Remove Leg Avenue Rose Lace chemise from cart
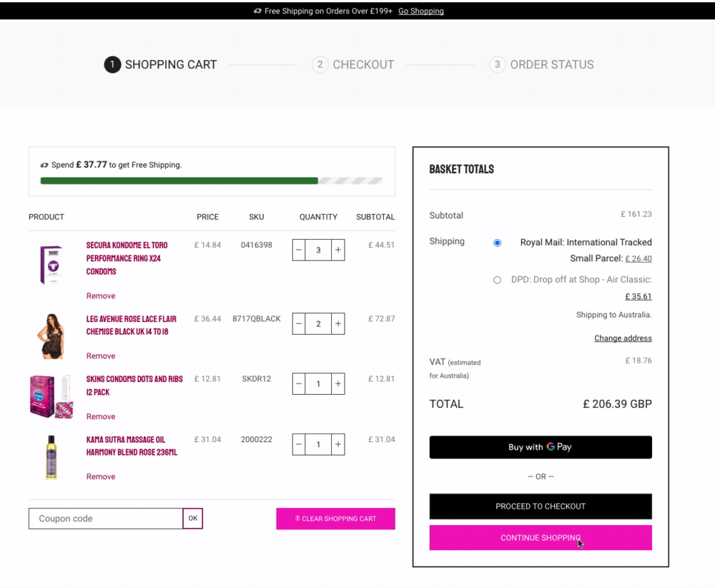Screen dimensions: 715x588 click(101, 356)
